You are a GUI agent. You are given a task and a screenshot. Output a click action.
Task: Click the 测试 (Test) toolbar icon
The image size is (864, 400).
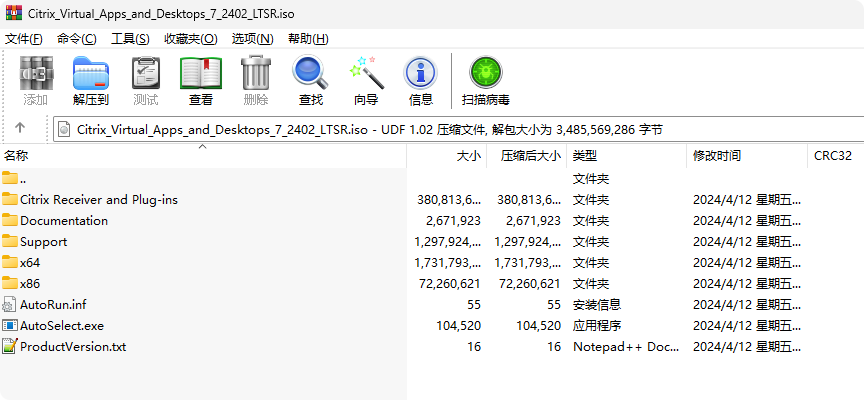click(145, 73)
